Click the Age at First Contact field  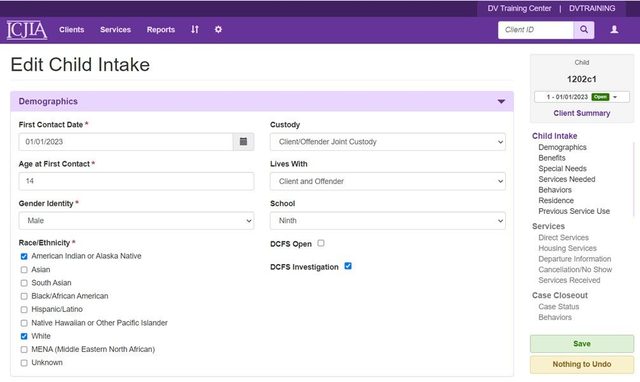coord(136,181)
